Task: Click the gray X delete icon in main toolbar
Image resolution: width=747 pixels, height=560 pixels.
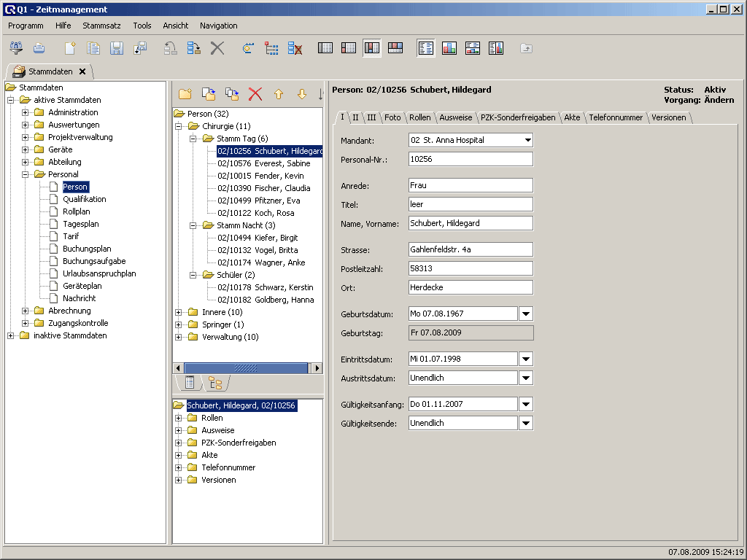Action: pos(217,48)
